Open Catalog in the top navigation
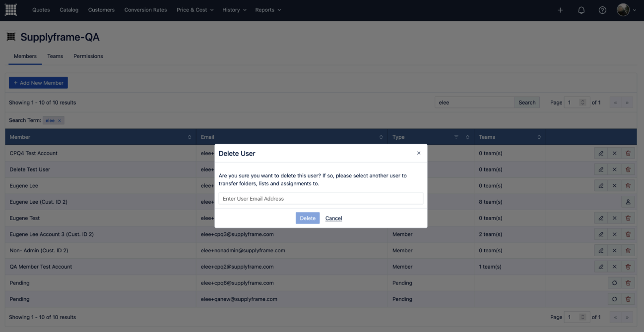The width and height of the screenshot is (644, 332). [69, 10]
